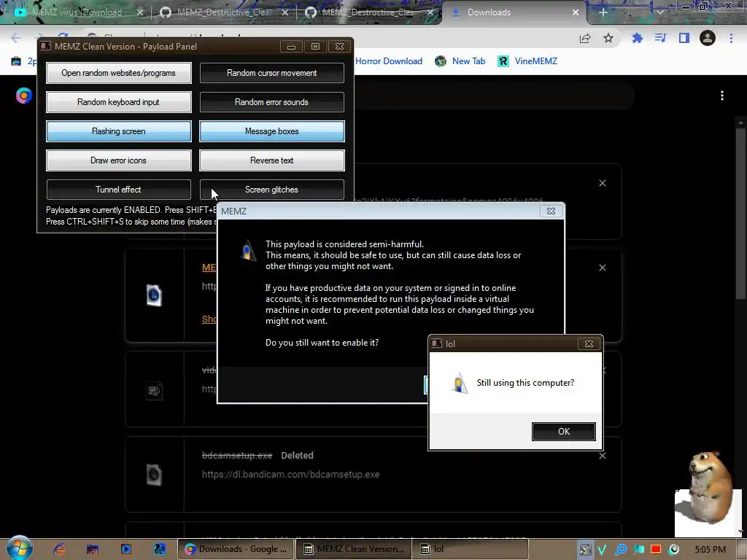Screen dimensions: 747x560
Task: Open Chrome tab search dropdown
Action: 659,12
